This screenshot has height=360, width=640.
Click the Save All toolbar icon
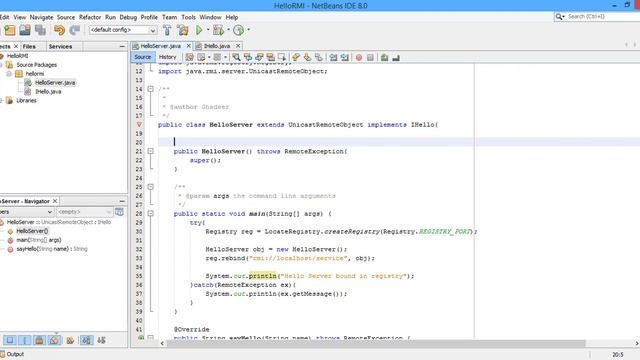pyautogui.click(x=40, y=30)
